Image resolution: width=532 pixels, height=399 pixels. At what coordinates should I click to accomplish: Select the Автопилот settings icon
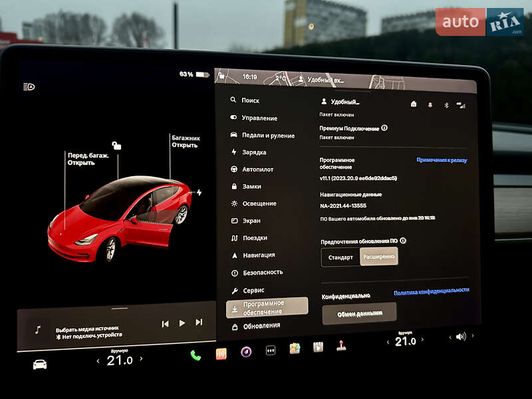256,168
